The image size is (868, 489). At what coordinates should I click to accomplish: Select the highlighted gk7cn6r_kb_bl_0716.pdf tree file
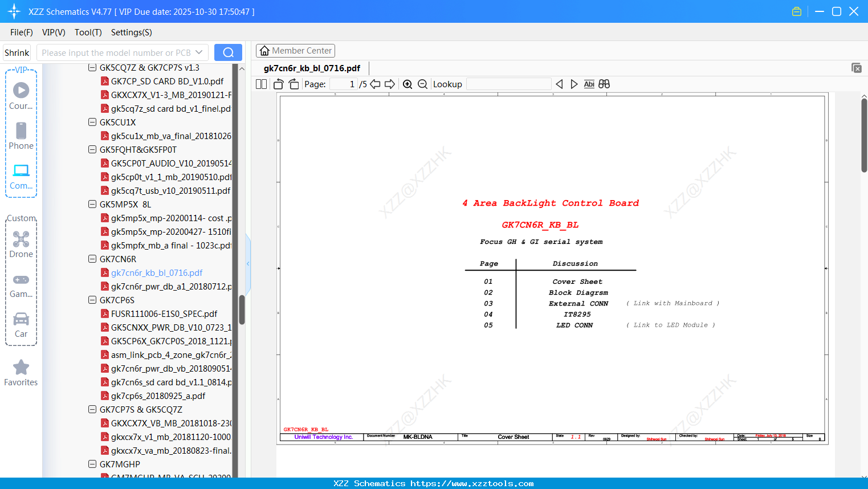point(152,272)
